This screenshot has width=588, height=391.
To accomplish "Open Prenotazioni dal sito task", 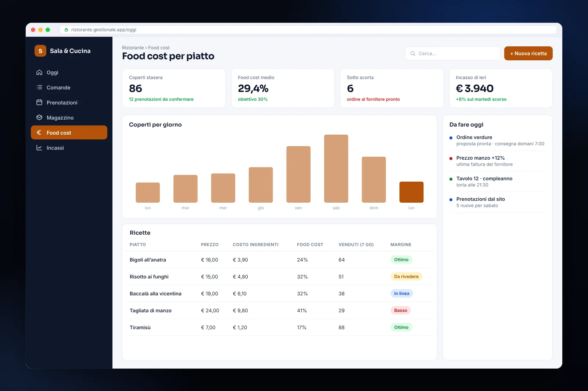I will pyautogui.click(x=497, y=202).
